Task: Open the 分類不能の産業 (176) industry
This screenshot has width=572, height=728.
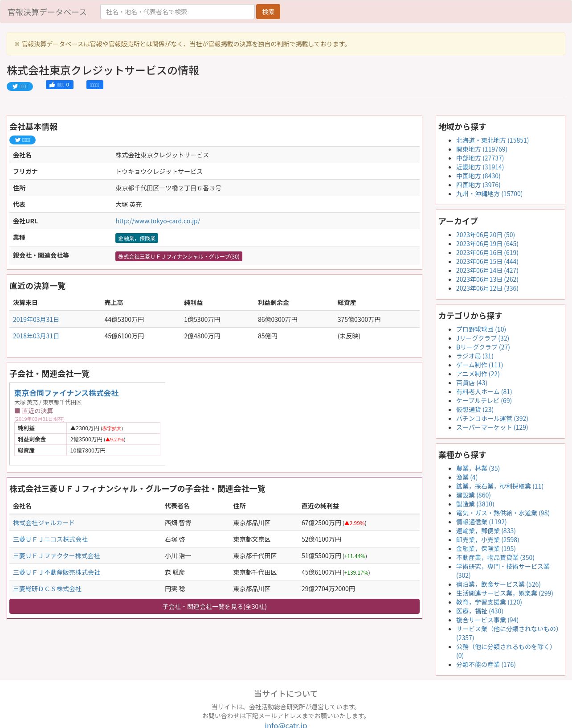Action: click(x=486, y=665)
